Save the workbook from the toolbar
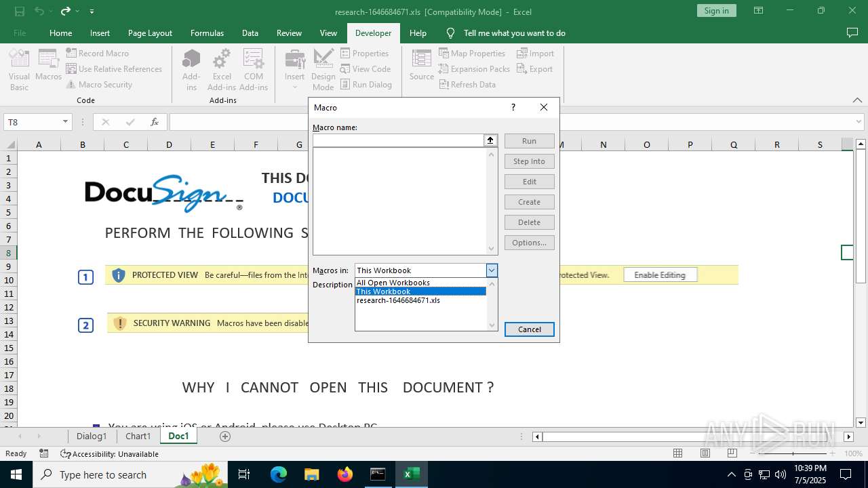The image size is (868, 488). pos(20,11)
